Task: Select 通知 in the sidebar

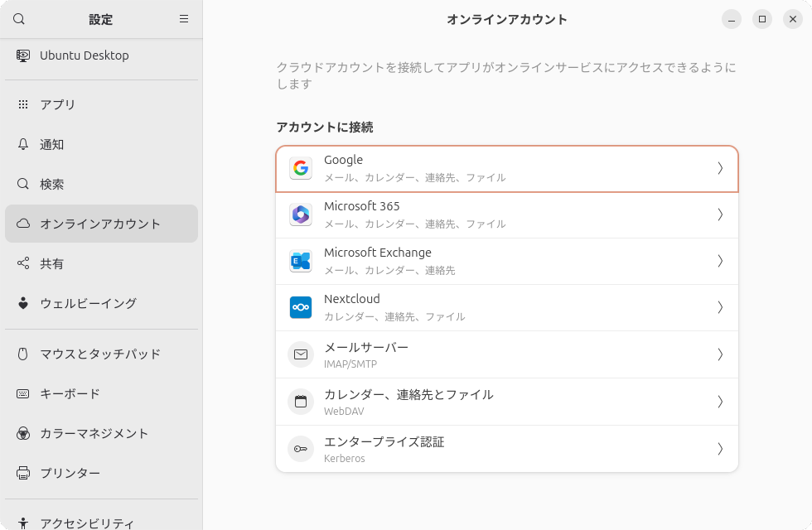Action: pyautogui.click(x=52, y=144)
